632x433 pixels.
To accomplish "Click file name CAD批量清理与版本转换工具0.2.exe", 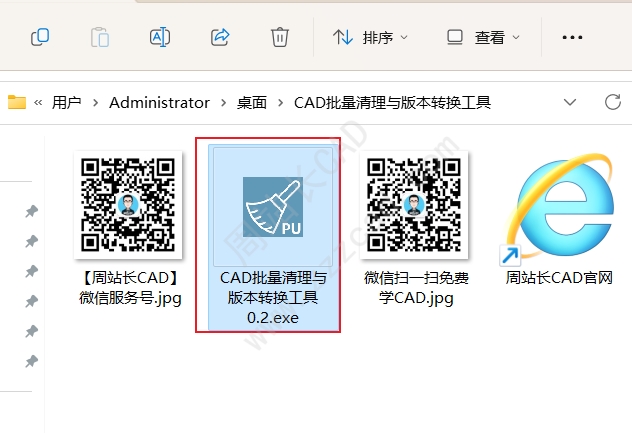I will click(273, 298).
